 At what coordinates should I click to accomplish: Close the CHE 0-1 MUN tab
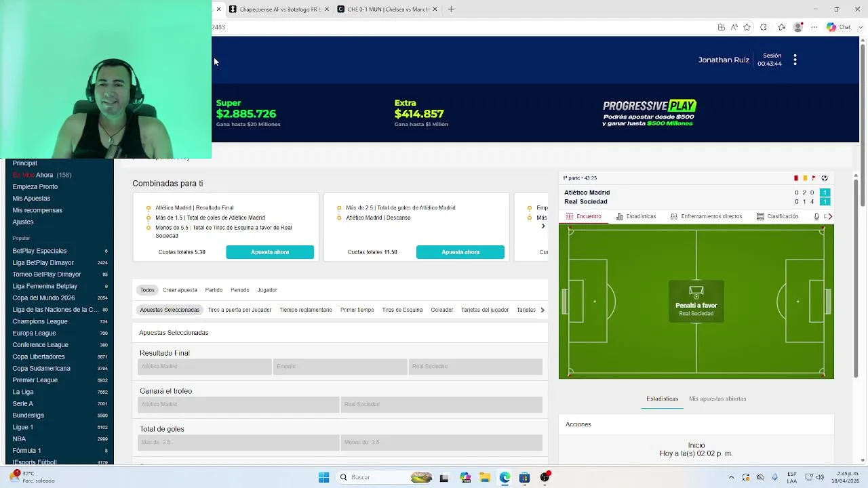click(435, 9)
